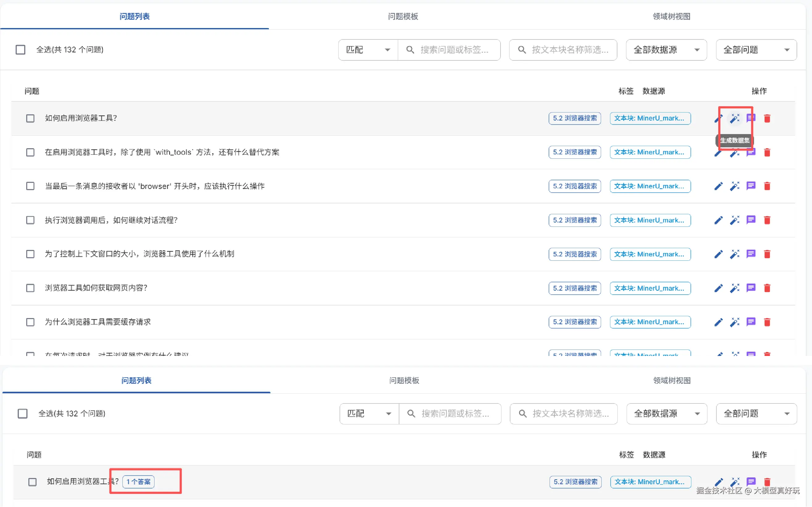Switch to the top '问题模板' tab
Screen dimensions: 812x507
(403, 16)
